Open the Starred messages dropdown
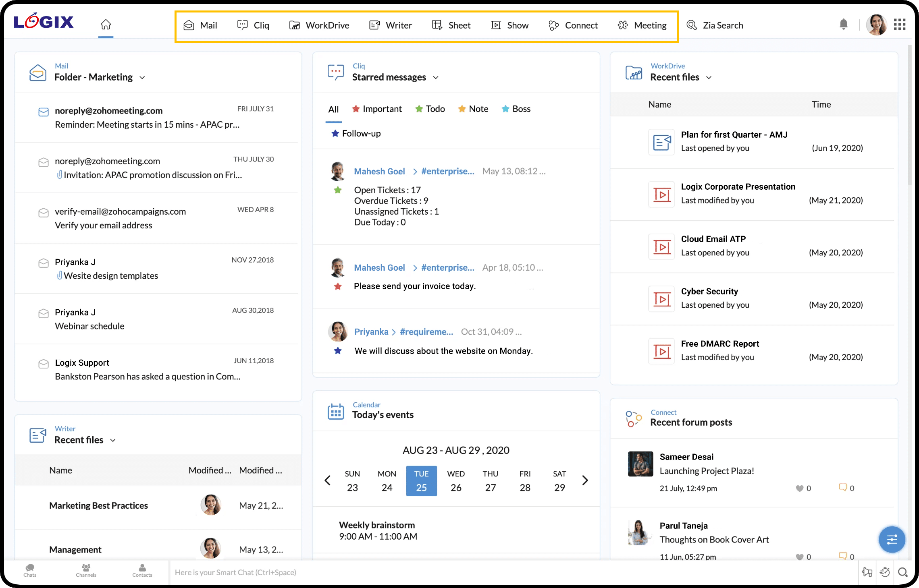Image resolution: width=919 pixels, height=588 pixels. pos(436,77)
